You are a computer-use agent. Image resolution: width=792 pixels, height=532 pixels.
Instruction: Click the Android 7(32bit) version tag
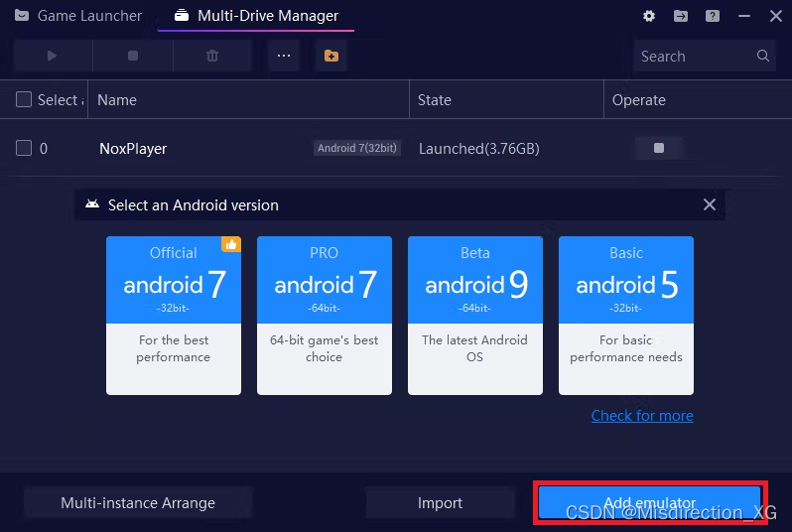pyautogui.click(x=357, y=148)
